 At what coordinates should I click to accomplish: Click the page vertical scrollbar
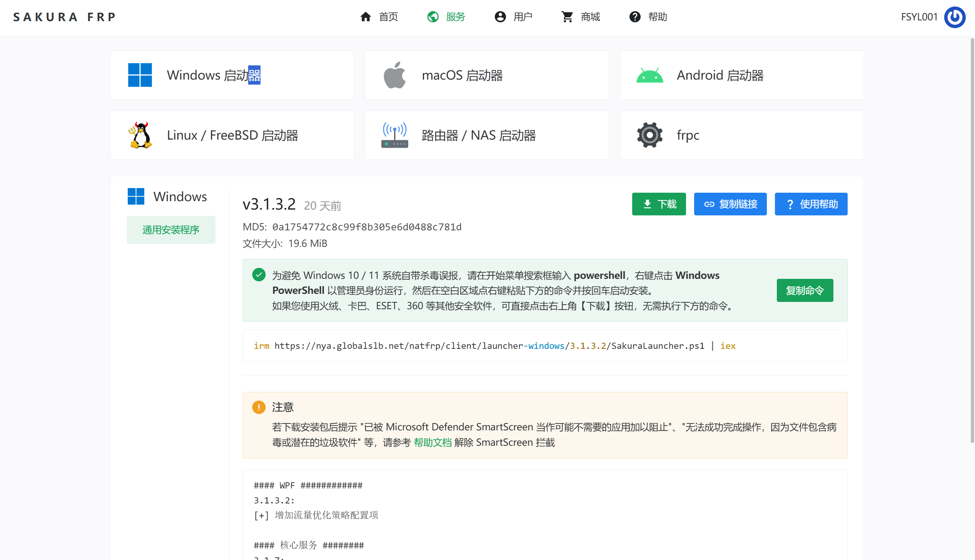[x=972, y=240]
